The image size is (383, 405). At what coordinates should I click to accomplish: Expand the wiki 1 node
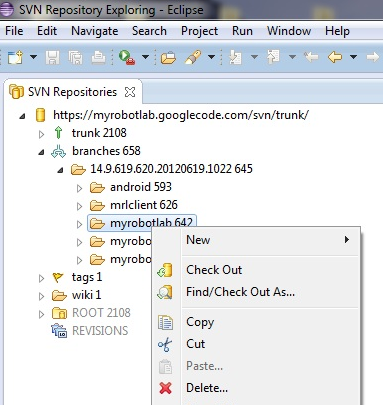click(x=41, y=296)
